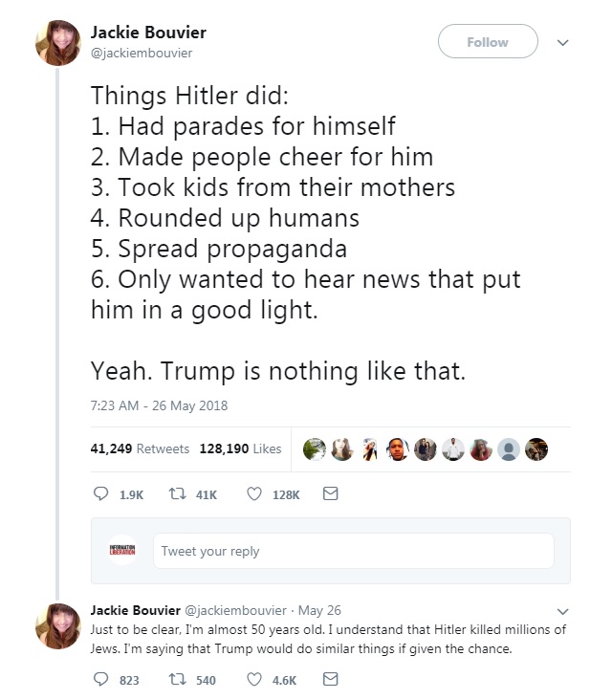This screenshot has width=612, height=700.
Task: Type in the Tweet your reply field
Action: coord(353,551)
